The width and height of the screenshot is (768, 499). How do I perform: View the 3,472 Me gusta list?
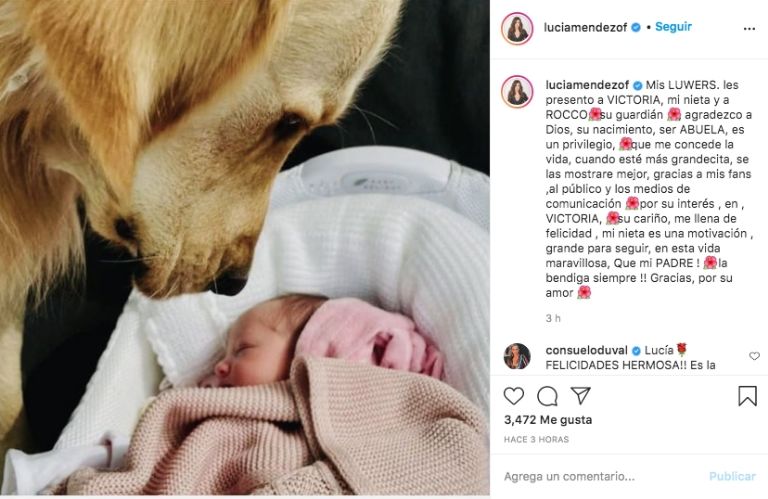(548, 420)
